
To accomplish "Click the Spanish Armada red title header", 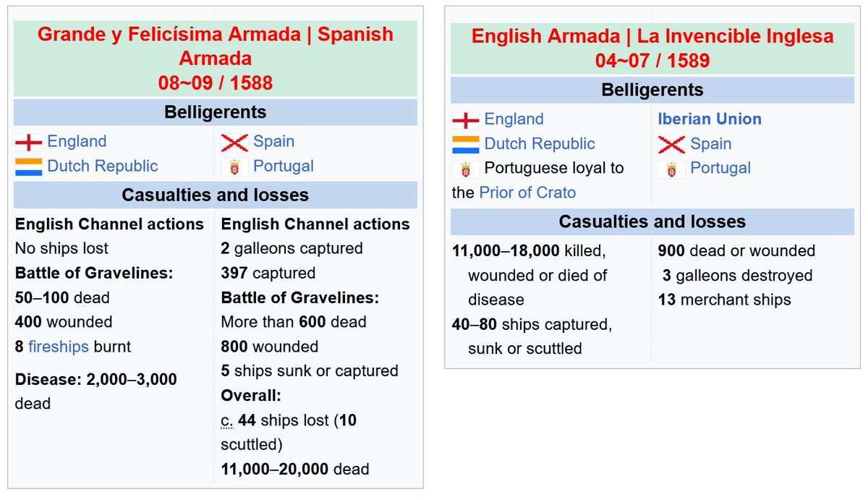I will [216, 58].
